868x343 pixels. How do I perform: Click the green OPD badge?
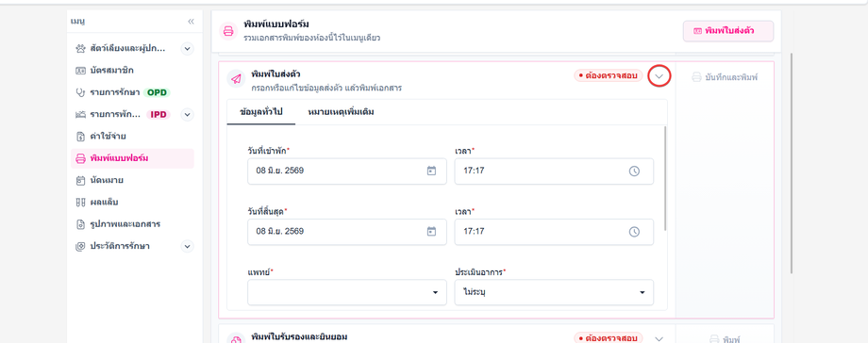(x=157, y=92)
